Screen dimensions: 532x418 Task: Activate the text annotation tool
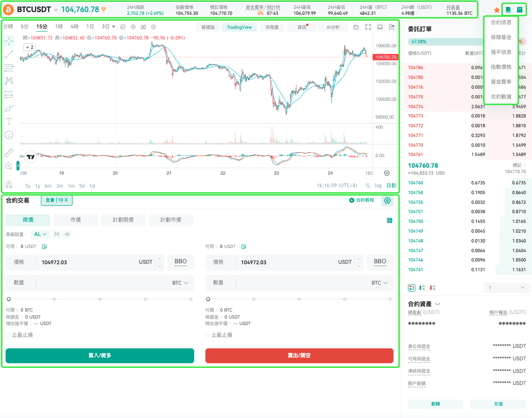(9, 122)
